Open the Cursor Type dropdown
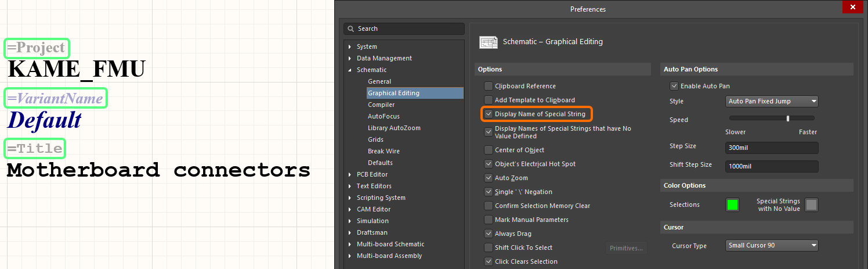Viewport: 868px width, 269px height. (x=772, y=245)
